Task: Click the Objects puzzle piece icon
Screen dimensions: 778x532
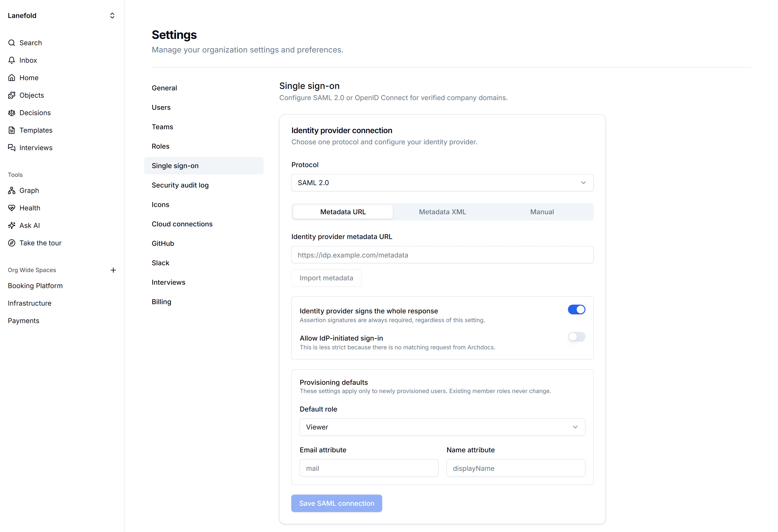Action: coord(12,95)
